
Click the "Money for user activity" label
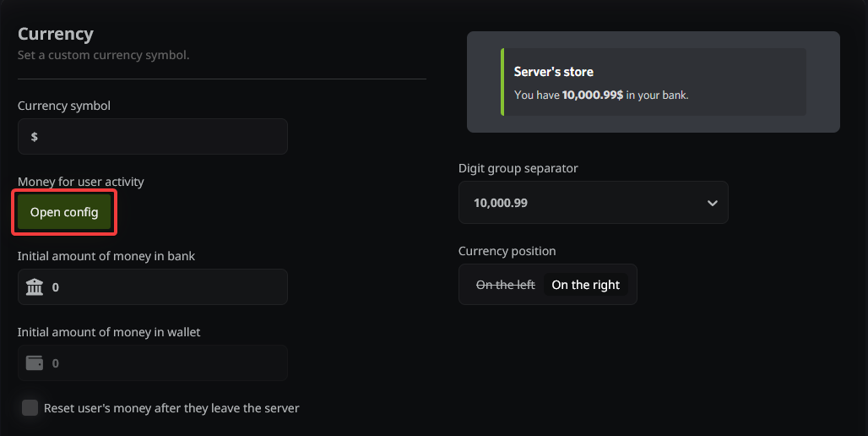coord(81,182)
